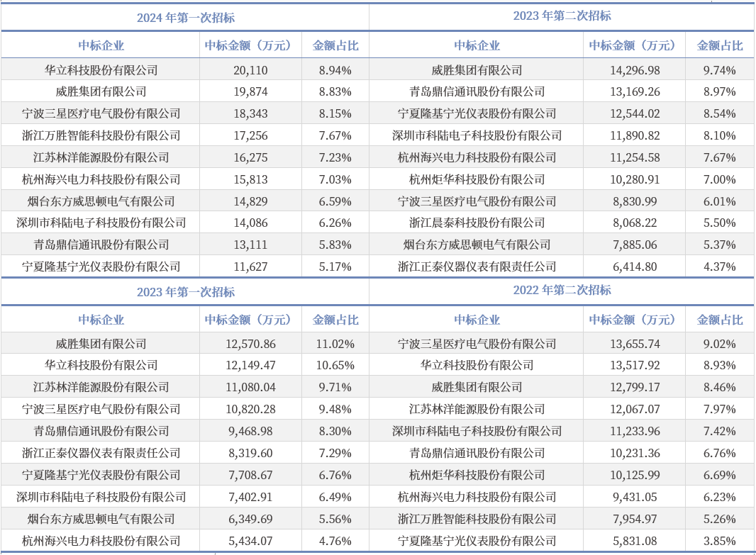Click the 12,067.07 amount cell
Image resolution: width=756 pixels, height=555 pixels.
[635, 410]
